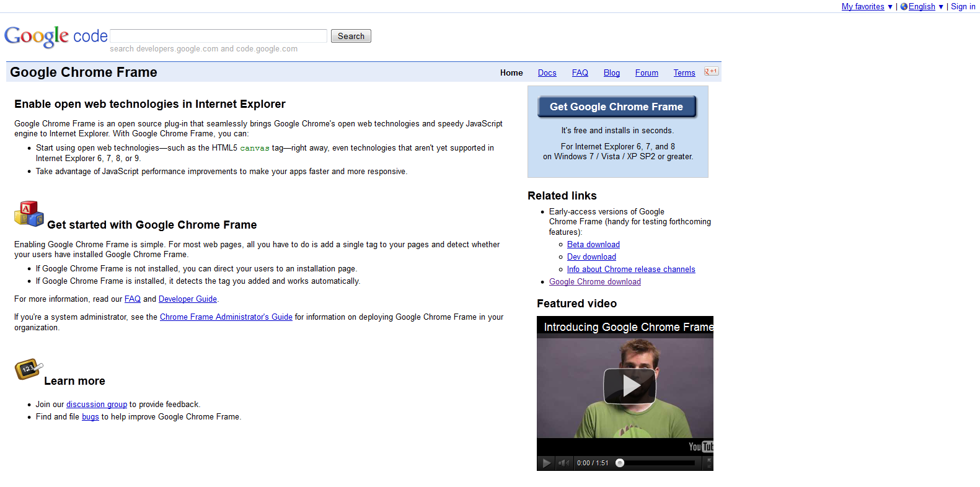Click the FAQ link in the body text
Viewport: 980px width, 487px height.
click(x=133, y=299)
